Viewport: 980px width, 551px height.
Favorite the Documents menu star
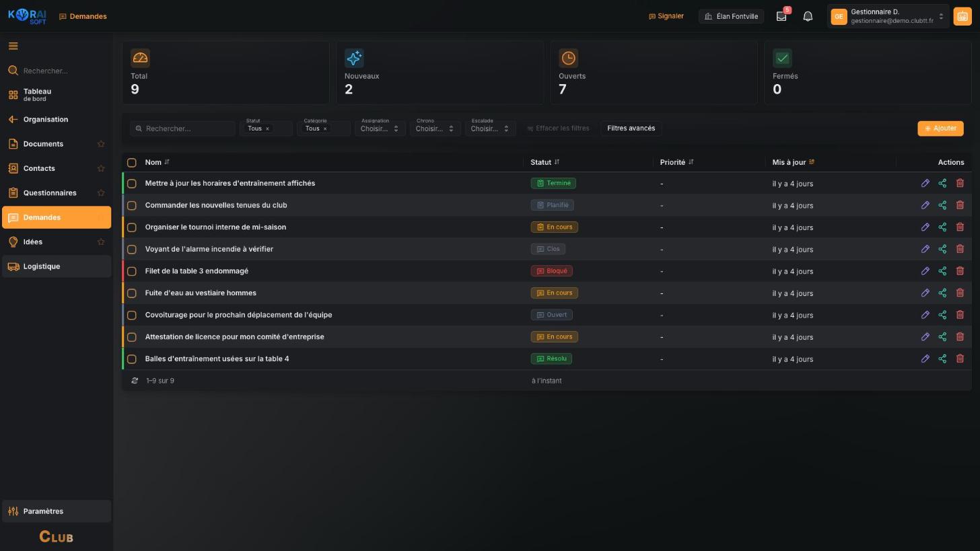pos(101,144)
